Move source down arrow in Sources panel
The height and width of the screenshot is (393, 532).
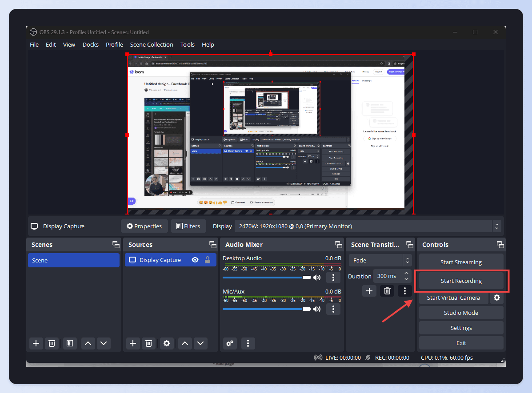pyautogui.click(x=200, y=343)
